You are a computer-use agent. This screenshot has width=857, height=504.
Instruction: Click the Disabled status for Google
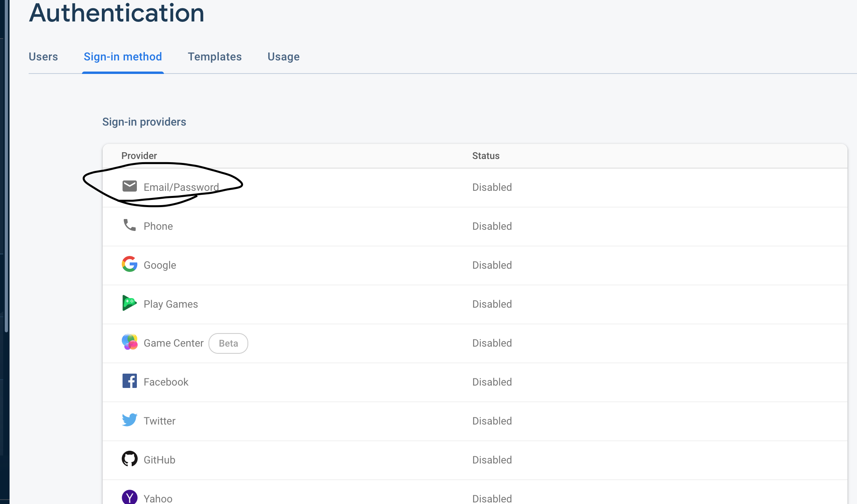[492, 265]
